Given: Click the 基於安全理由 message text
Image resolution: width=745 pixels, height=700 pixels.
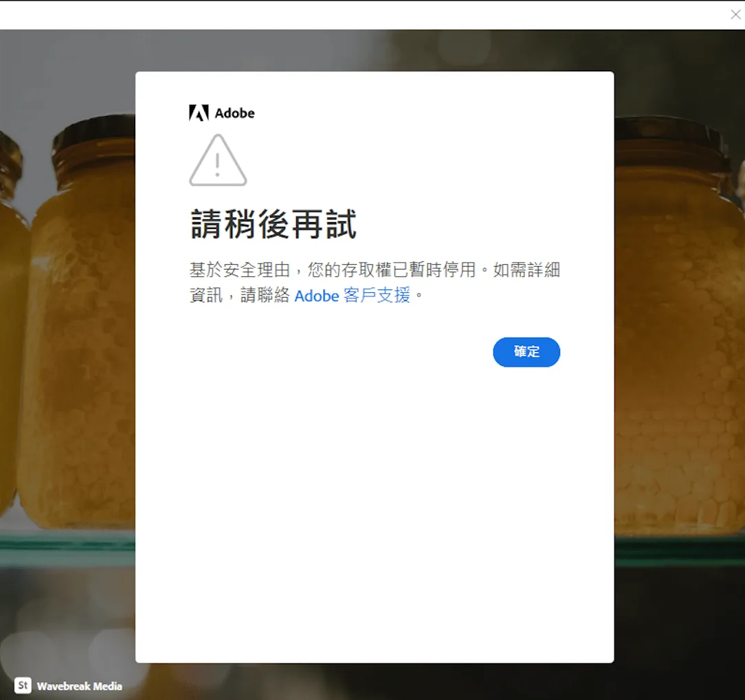Looking at the screenshot, I should click(375, 283).
